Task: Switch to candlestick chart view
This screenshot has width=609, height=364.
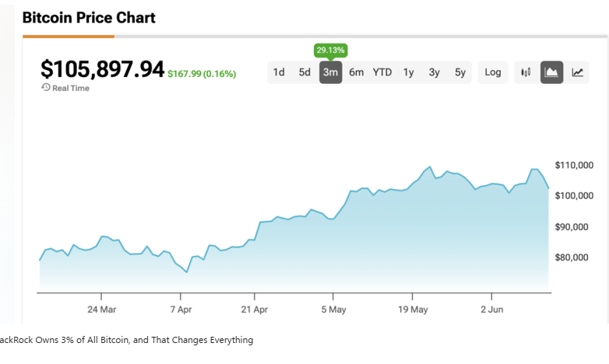Action: pos(526,72)
